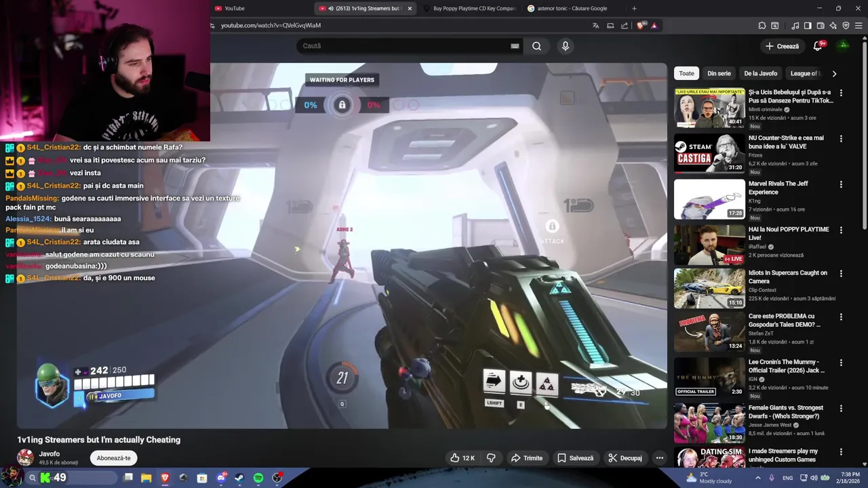Open the YouTube account avatar menu
The image size is (868, 488).
coord(843,46)
